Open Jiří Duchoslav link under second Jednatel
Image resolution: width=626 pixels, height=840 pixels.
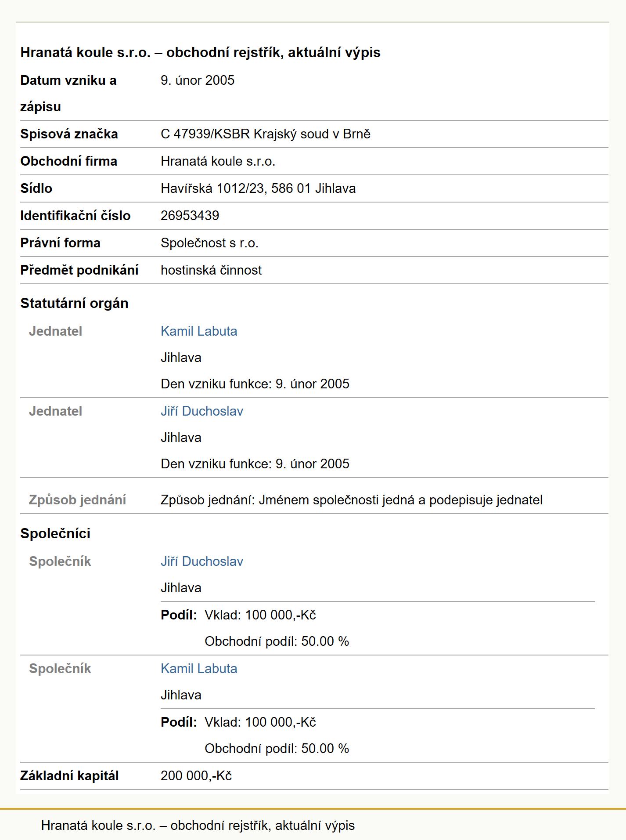tap(202, 411)
